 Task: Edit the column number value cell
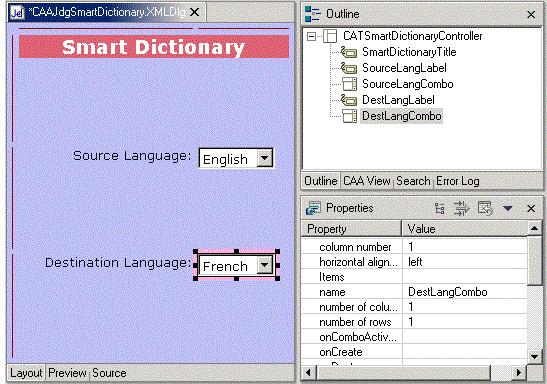pyautogui.click(x=465, y=247)
